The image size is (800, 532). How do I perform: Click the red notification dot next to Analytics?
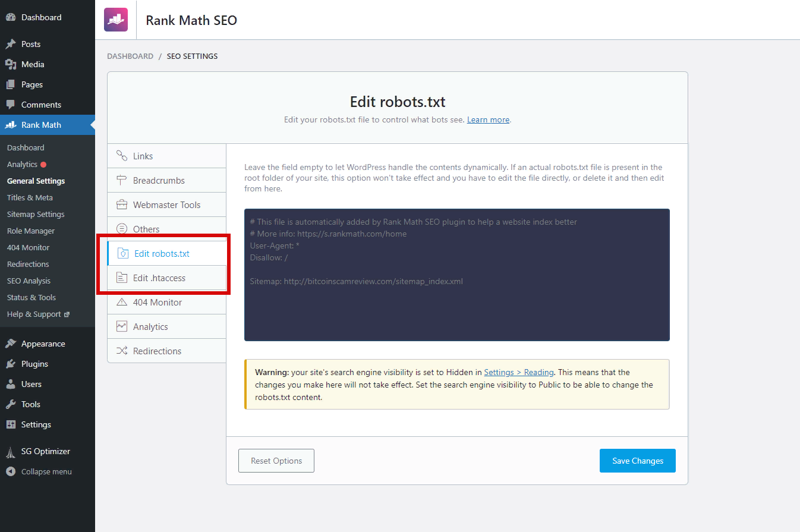[43, 165]
